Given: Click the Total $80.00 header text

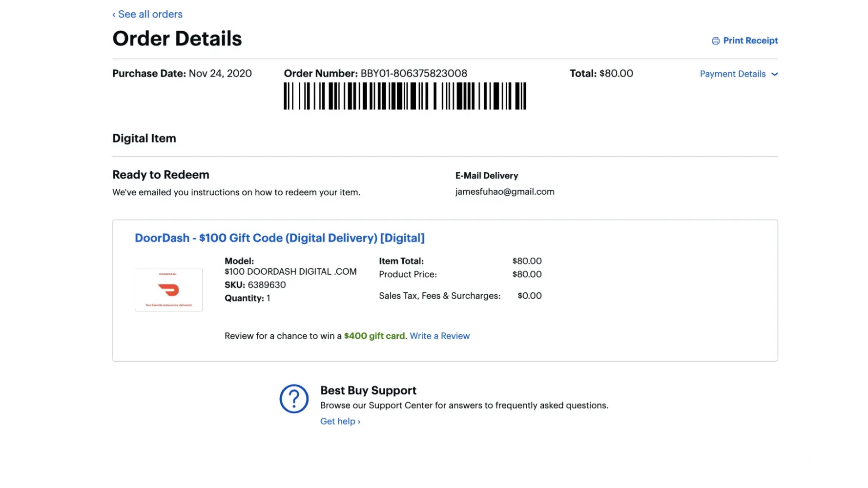Looking at the screenshot, I should tap(601, 73).
